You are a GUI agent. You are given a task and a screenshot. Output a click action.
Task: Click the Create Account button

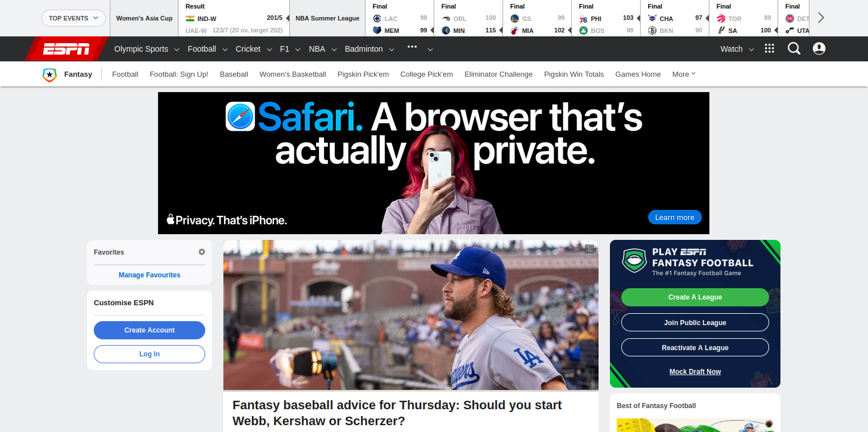point(149,330)
